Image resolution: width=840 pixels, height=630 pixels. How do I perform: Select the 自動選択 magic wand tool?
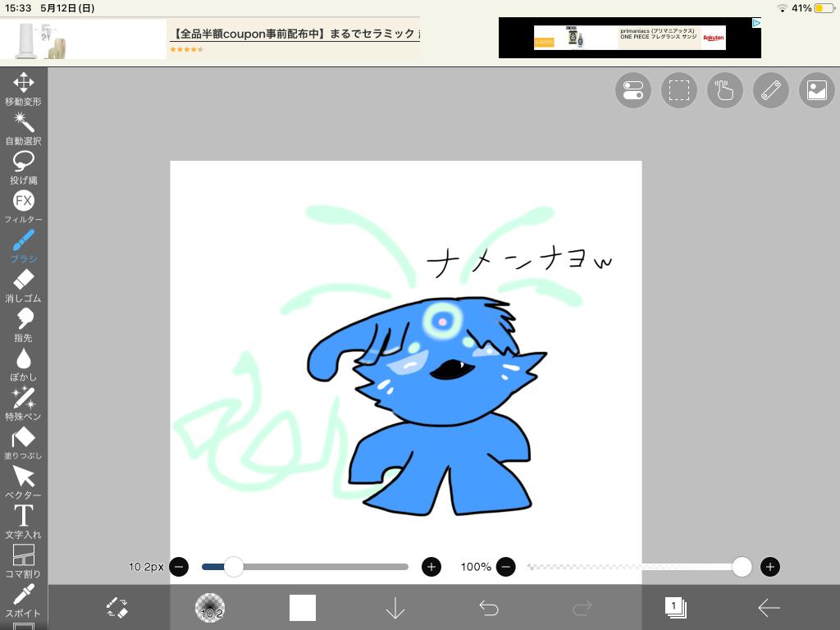click(23, 127)
